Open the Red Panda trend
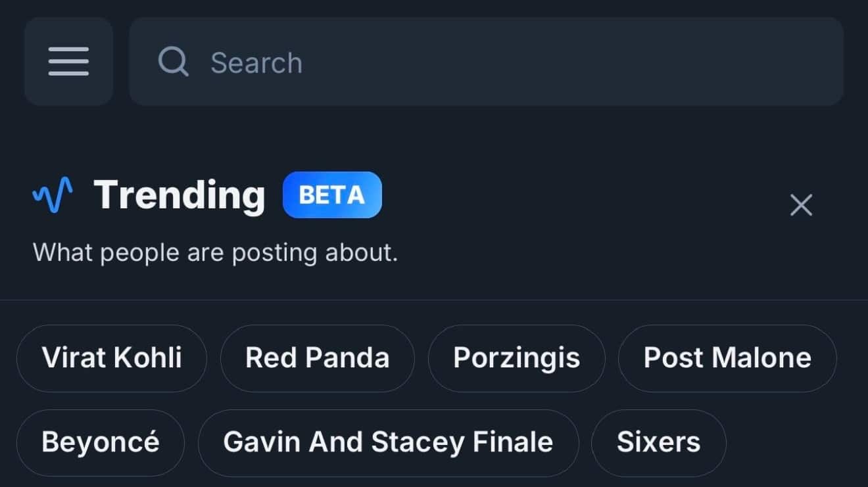This screenshot has width=868, height=487. [x=317, y=358]
